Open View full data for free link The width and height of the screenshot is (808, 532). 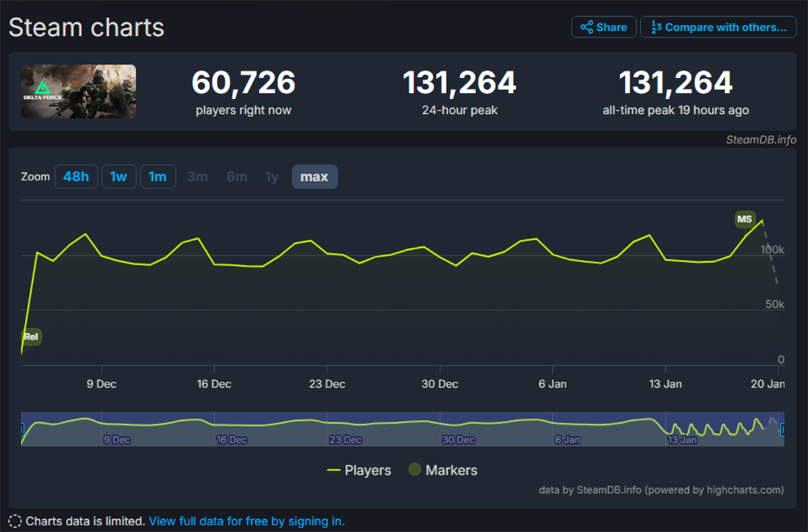coord(246,521)
